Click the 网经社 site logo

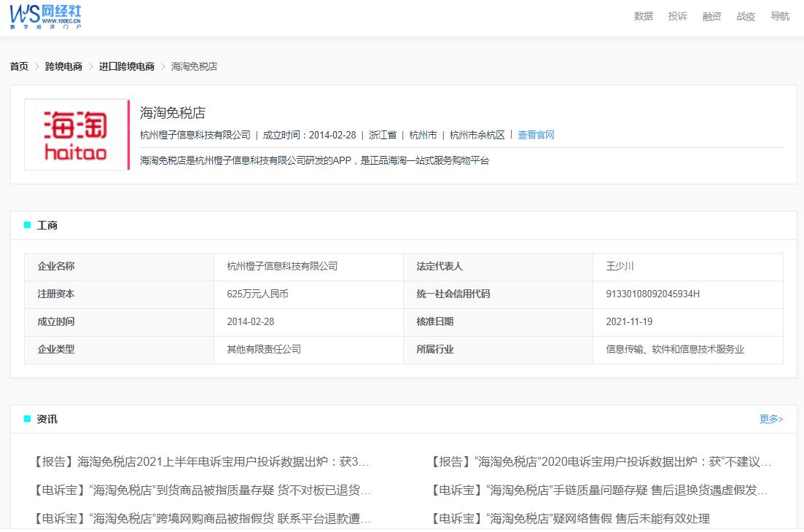pos(44,16)
